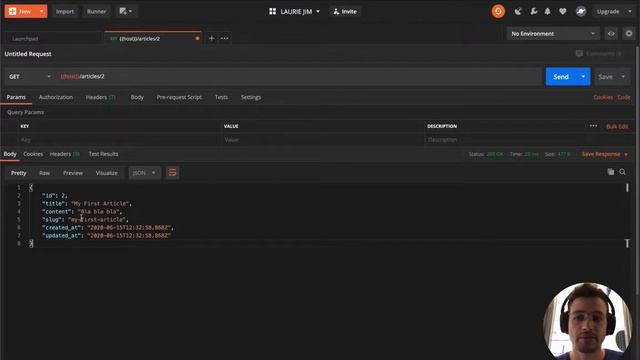Open manage environments gear icon
The image size is (640, 360).
click(x=629, y=33)
